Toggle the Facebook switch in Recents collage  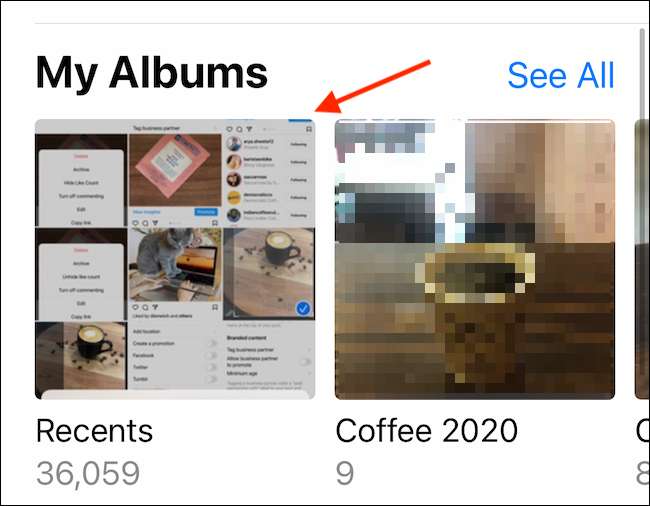(x=211, y=356)
